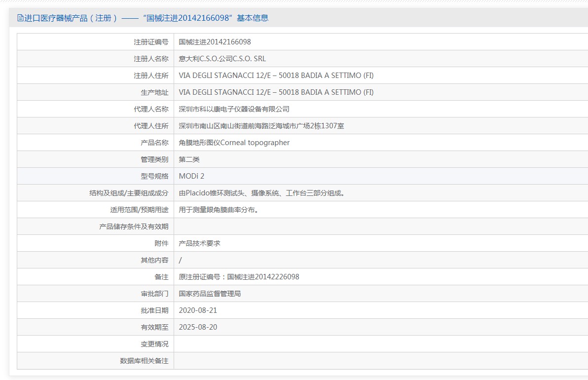
Task: Select remark 原注册证编号：国械注进20142226098
Action: click(239, 277)
